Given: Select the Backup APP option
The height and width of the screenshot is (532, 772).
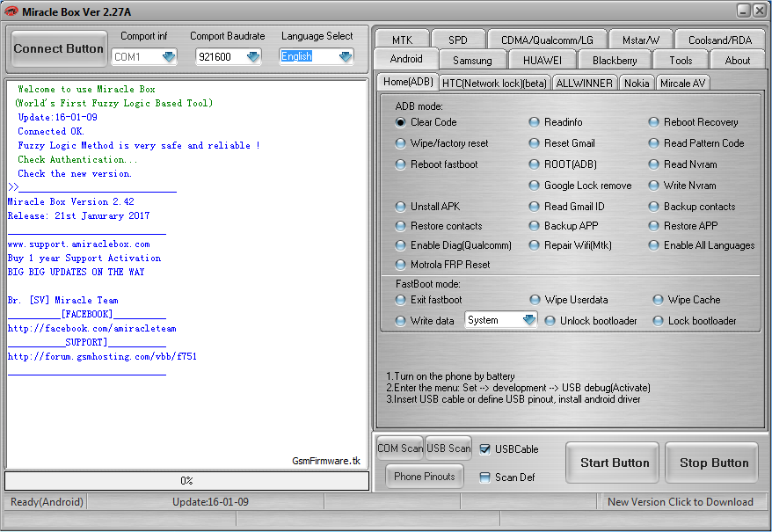Looking at the screenshot, I should pyautogui.click(x=535, y=226).
